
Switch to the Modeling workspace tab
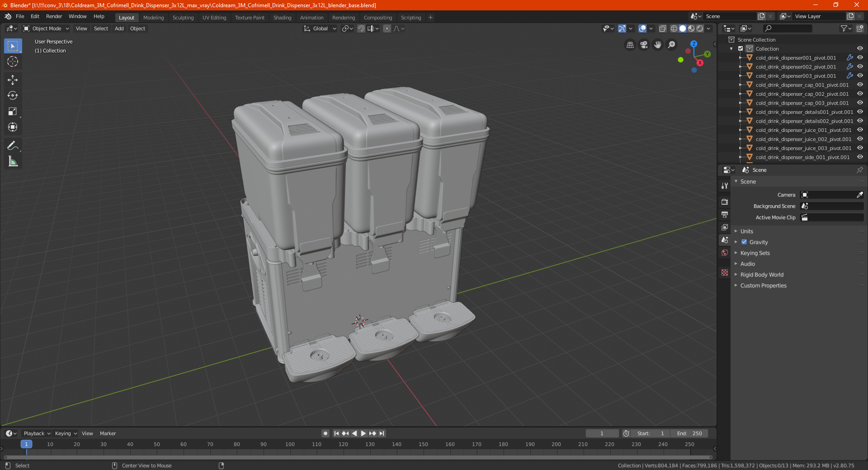[x=153, y=18]
